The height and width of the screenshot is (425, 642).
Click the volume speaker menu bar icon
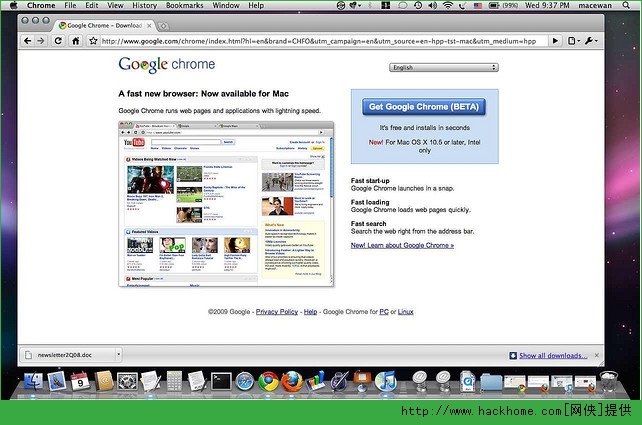point(432,5)
